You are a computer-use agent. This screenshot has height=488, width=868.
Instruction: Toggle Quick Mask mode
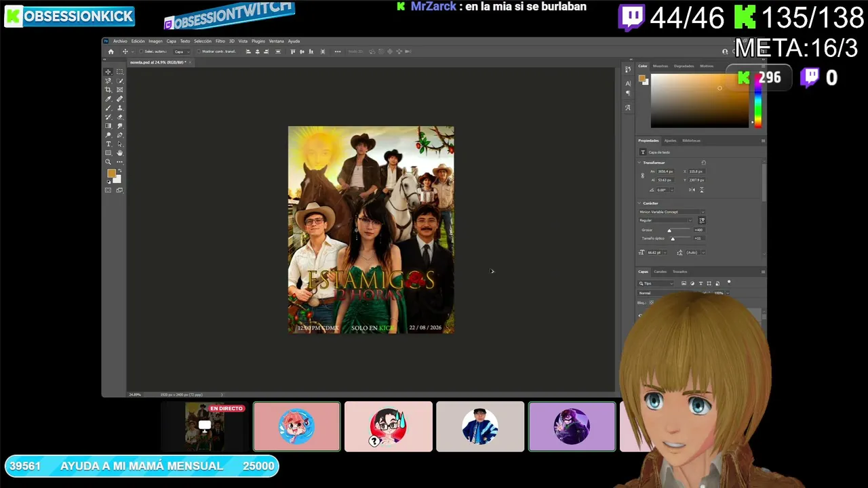(x=108, y=190)
